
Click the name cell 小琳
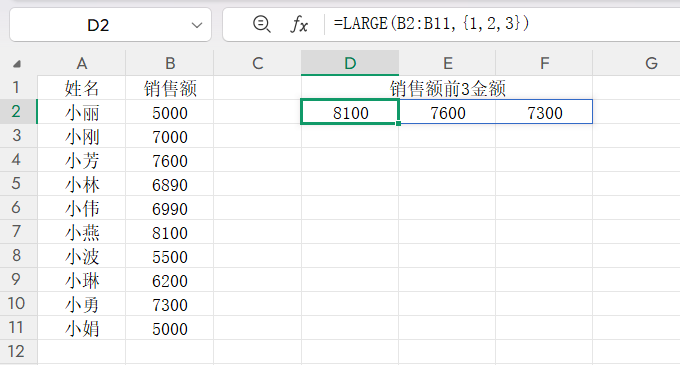coord(82,280)
